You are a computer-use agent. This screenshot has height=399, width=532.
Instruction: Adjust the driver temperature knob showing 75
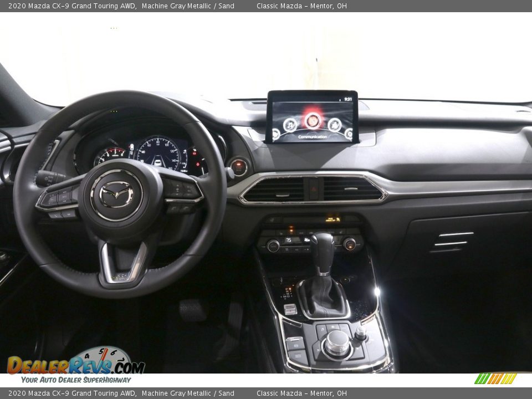(273, 245)
